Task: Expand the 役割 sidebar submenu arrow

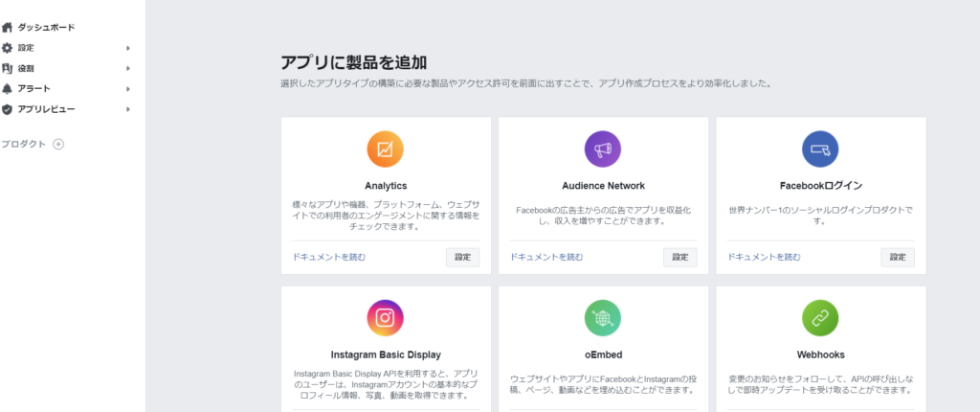Action: (128, 69)
